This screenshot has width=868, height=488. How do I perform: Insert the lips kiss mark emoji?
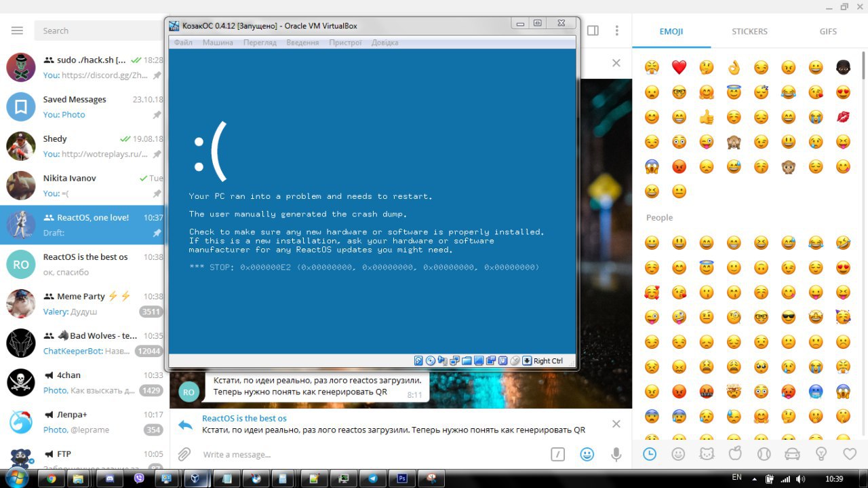(x=843, y=117)
